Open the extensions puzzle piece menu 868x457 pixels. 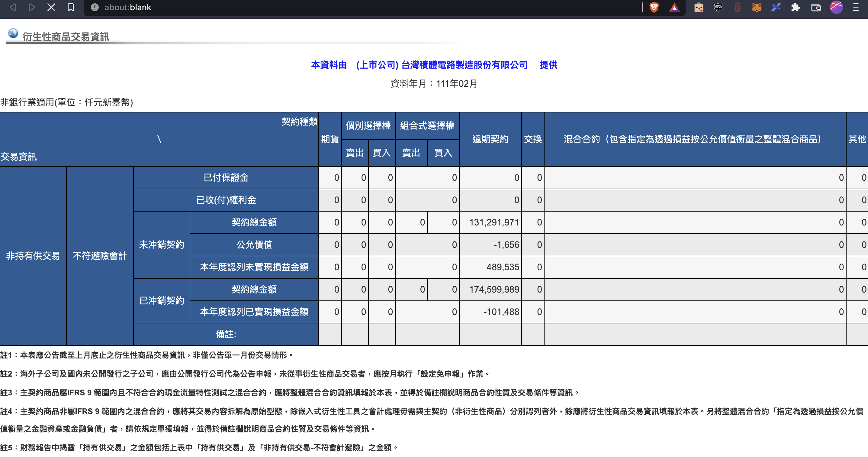tap(796, 7)
